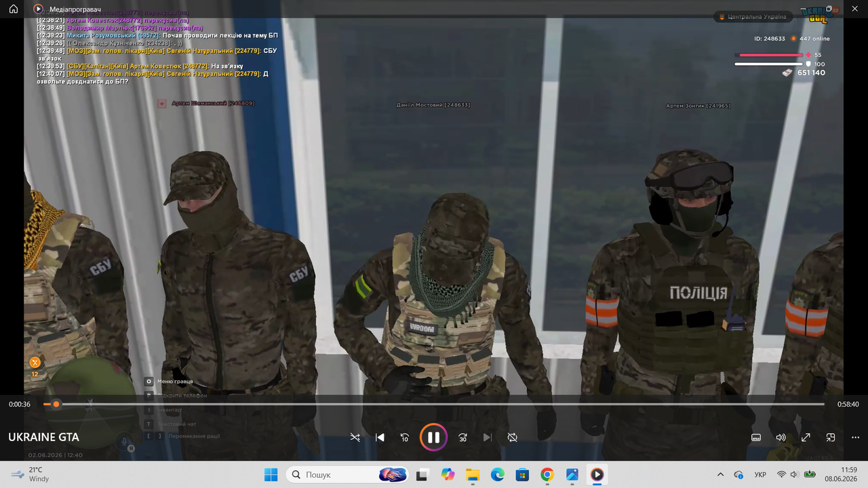
Task: Click the elapsed time 0:00:36
Action: pos(20,405)
